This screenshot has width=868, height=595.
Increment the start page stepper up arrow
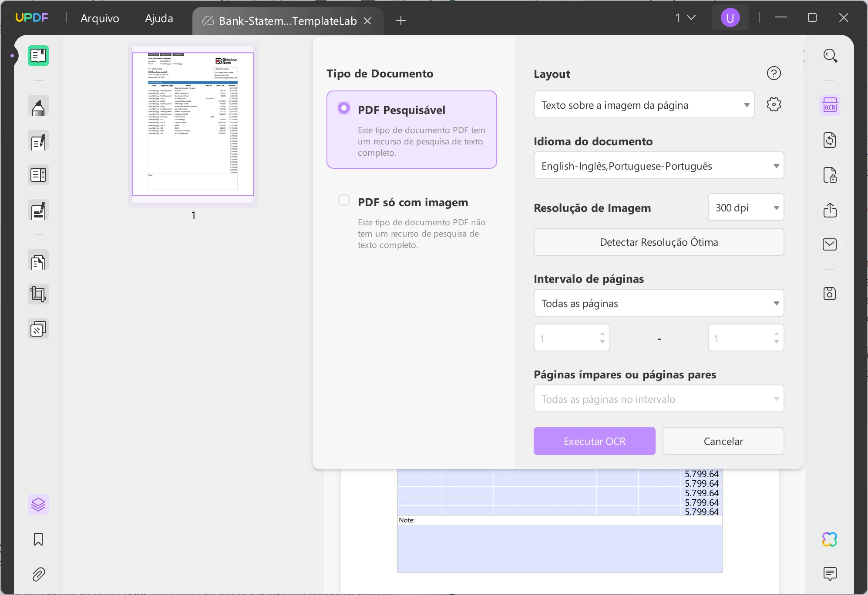point(602,333)
